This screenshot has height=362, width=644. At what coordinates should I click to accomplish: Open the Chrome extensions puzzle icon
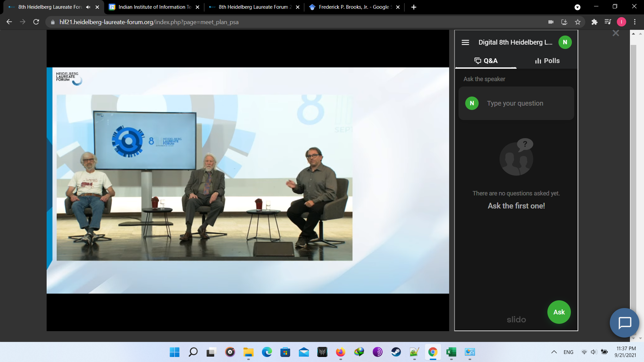[x=594, y=22]
